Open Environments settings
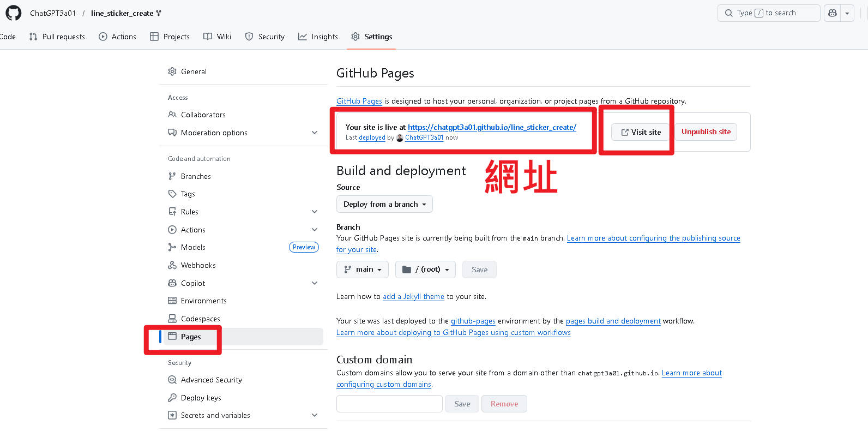The width and height of the screenshot is (868, 431). pyautogui.click(x=243, y=301)
